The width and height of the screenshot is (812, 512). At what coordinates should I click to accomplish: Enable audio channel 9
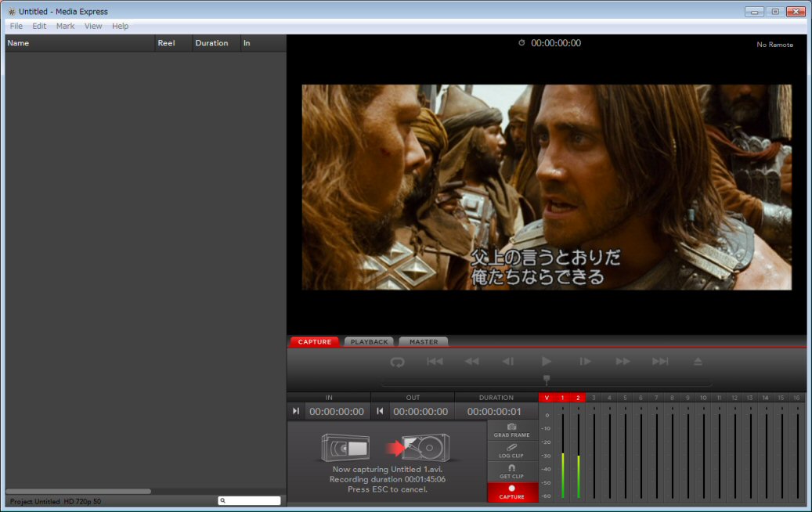[687, 398]
